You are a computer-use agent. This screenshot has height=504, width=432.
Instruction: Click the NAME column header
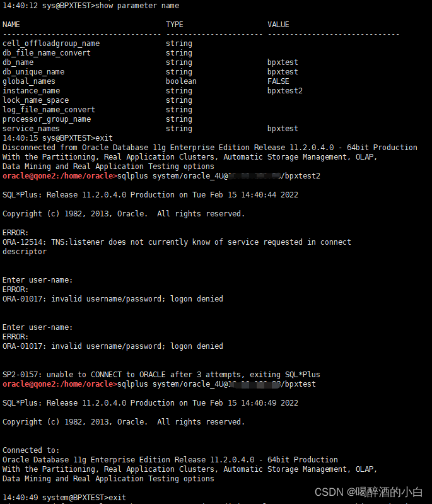pos(11,25)
